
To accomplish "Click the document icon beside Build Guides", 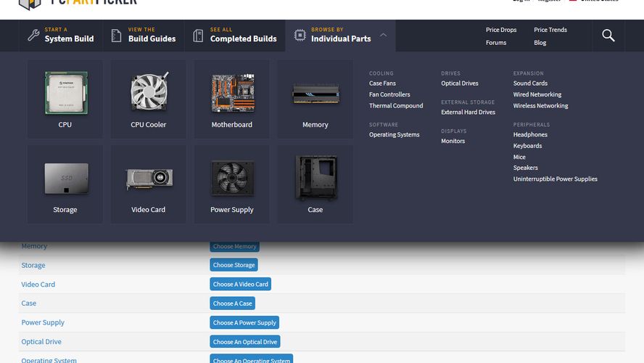I will click(x=116, y=36).
